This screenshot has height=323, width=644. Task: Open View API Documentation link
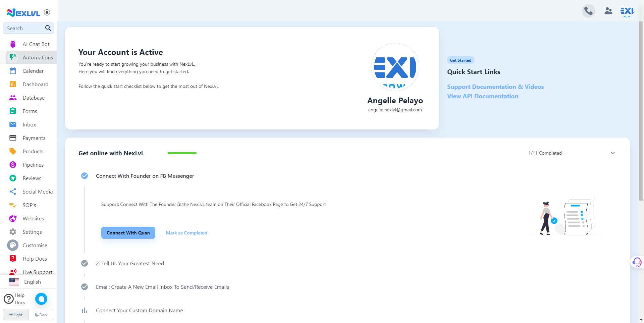point(483,96)
